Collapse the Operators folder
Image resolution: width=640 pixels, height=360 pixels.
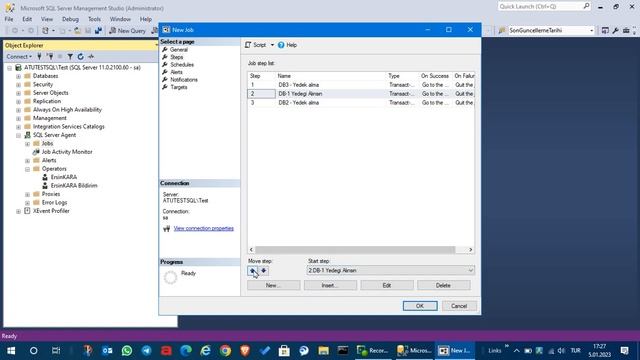27,169
